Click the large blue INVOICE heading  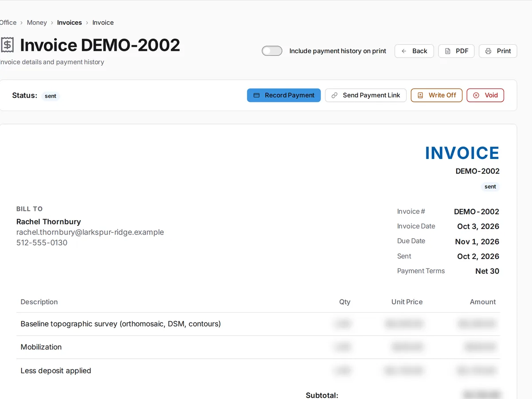[462, 153]
